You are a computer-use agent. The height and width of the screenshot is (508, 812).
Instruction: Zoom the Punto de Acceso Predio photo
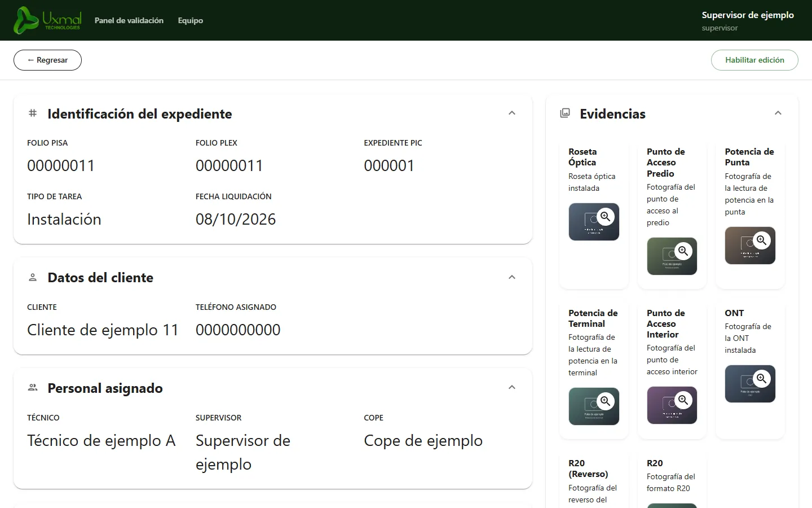click(x=683, y=251)
